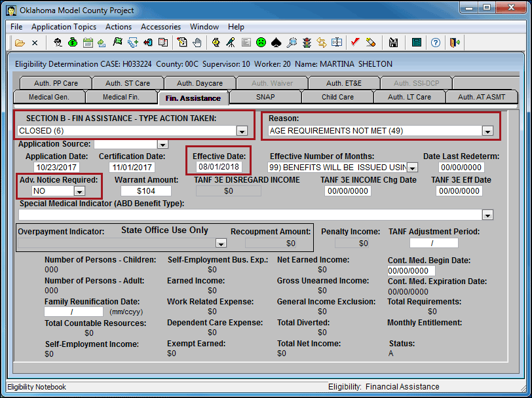This screenshot has height=398, width=532.
Task: Open the Application Topics menu
Action: [64, 27]
